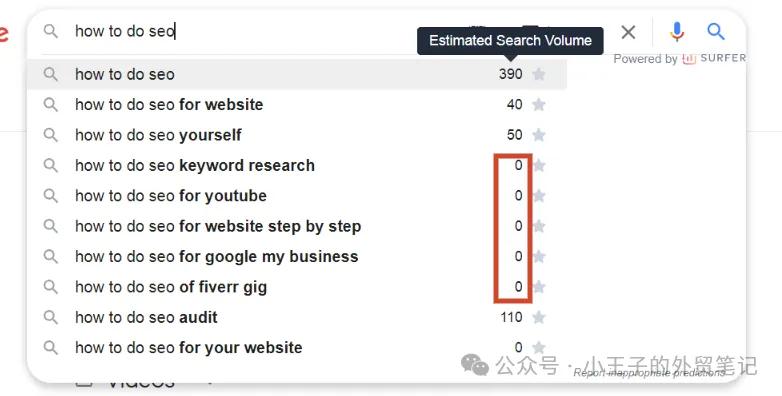
Task: Star the "how to do seo audit" suggestion
Action: (539, 317)
